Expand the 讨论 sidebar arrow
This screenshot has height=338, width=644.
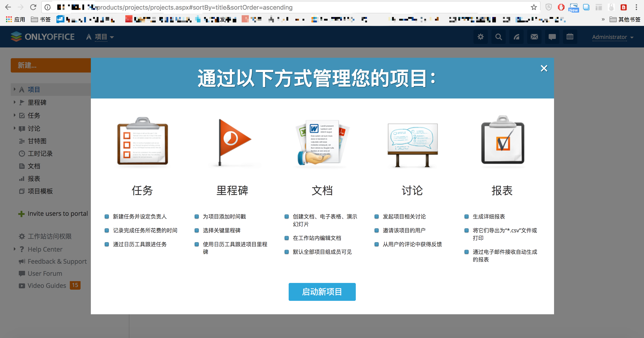[x=15, y=128]
